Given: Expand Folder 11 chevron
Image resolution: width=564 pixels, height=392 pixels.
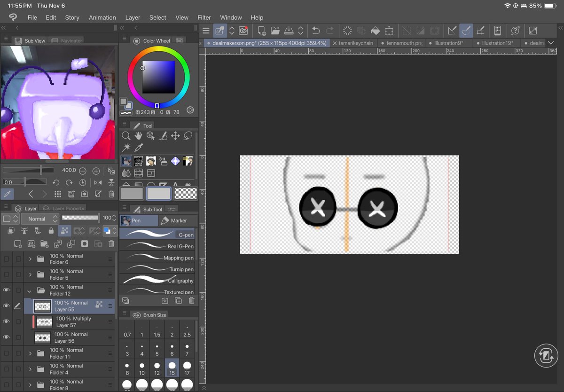Looking at the screenshot, I should (x=30, y=353).
